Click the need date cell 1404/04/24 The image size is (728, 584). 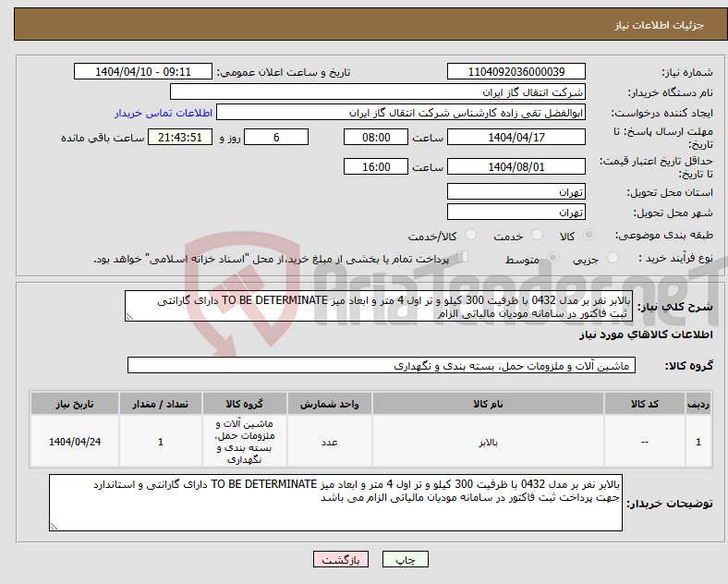click(75, 442)
